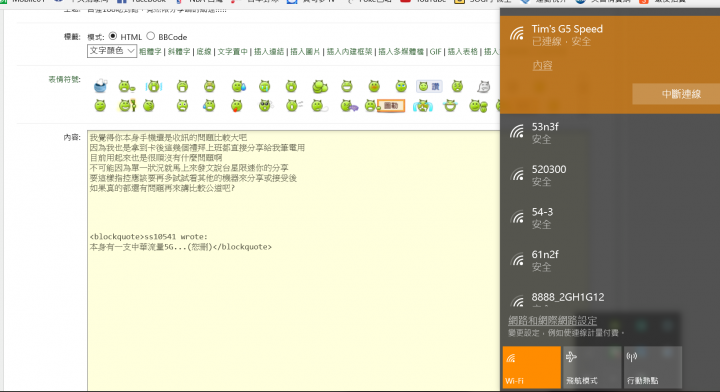This screenshot has width=720, height=392.
Task: Click the 插入表格 link
Action: click(463, 52)
